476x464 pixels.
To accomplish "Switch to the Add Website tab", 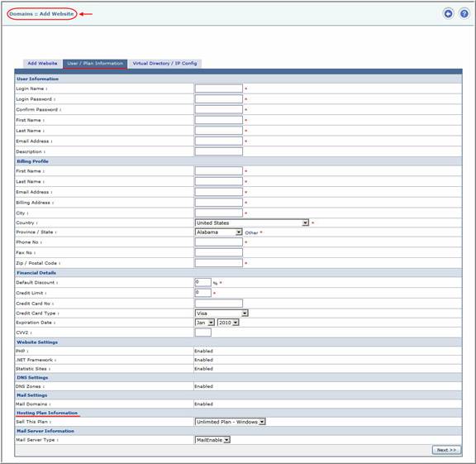I will 42,63.
